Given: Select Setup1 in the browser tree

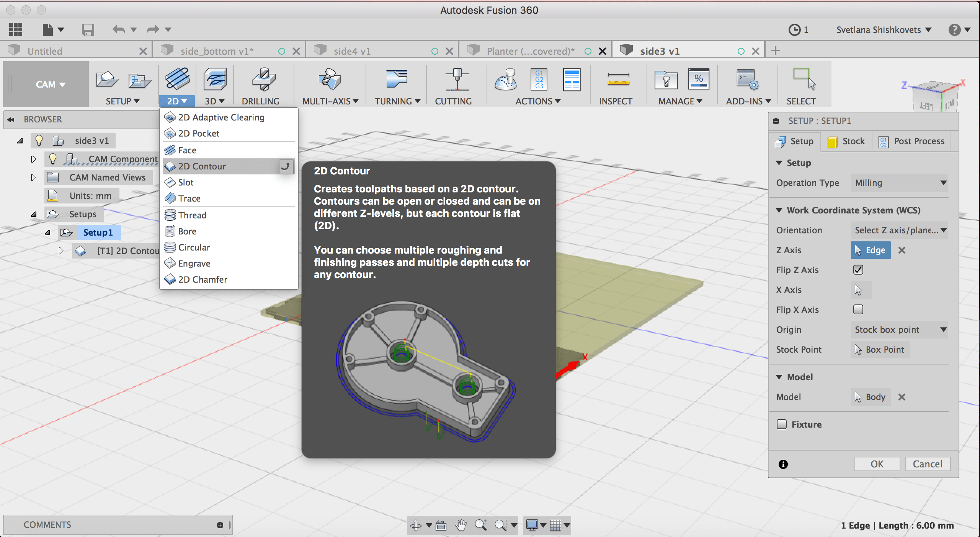Looking at the screenshot, I should pos(98,233).
